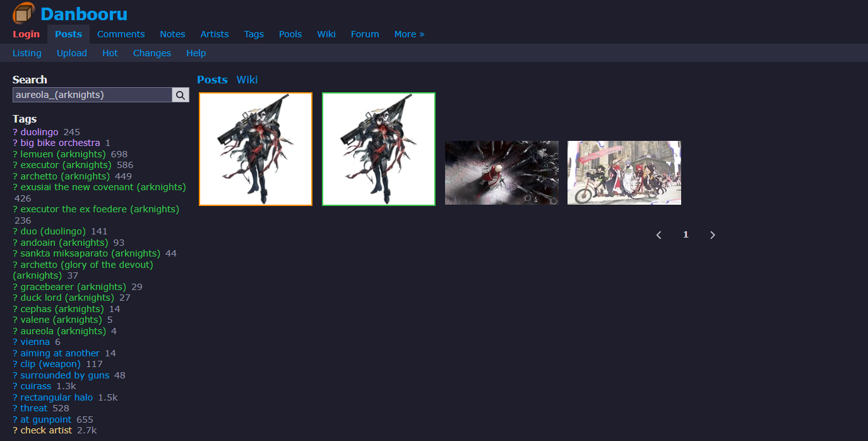The height and width of the screenshot is (441, 868).
Task: Open the Wiki in top navigation
Action: pyautogui.click(x=326, y=34)
